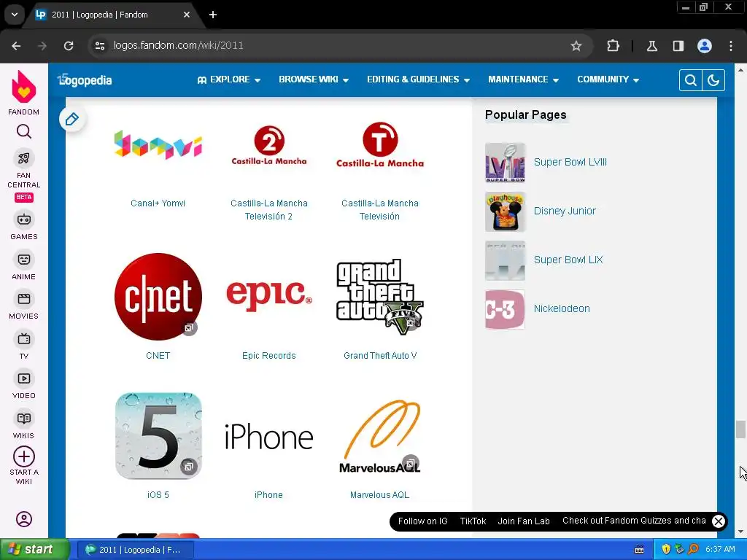
Task: Open the browser side panel icon
Action: point(678,46)
